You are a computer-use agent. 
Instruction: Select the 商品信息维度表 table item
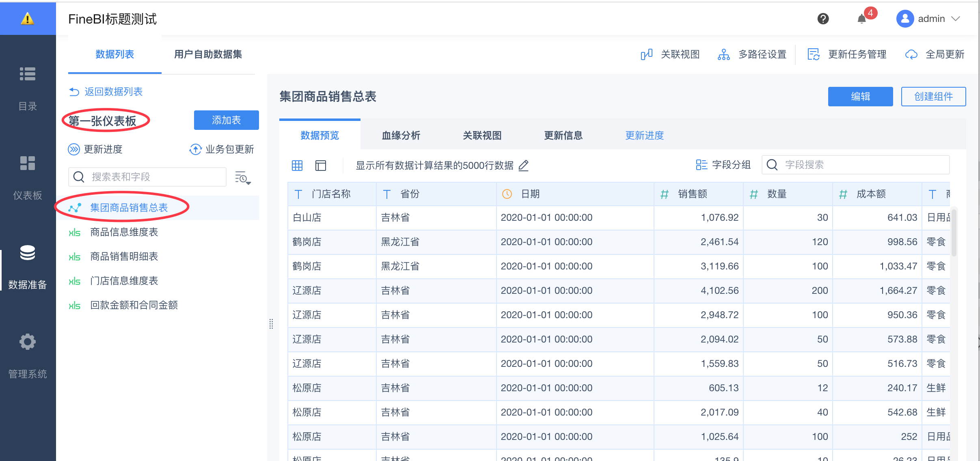coord(158,232)
